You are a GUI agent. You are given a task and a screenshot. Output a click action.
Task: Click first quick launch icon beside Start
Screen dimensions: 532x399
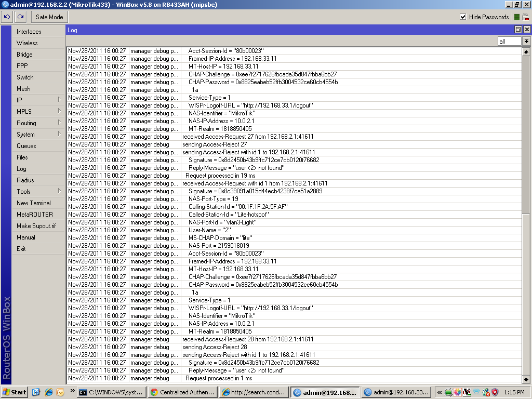coord(36,392)
